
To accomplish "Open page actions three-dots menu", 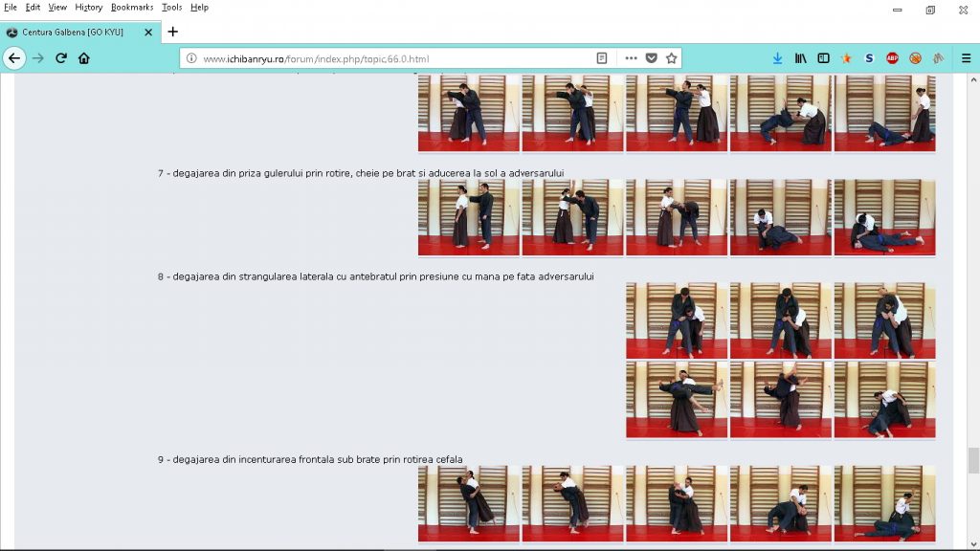I will point(631,58).
